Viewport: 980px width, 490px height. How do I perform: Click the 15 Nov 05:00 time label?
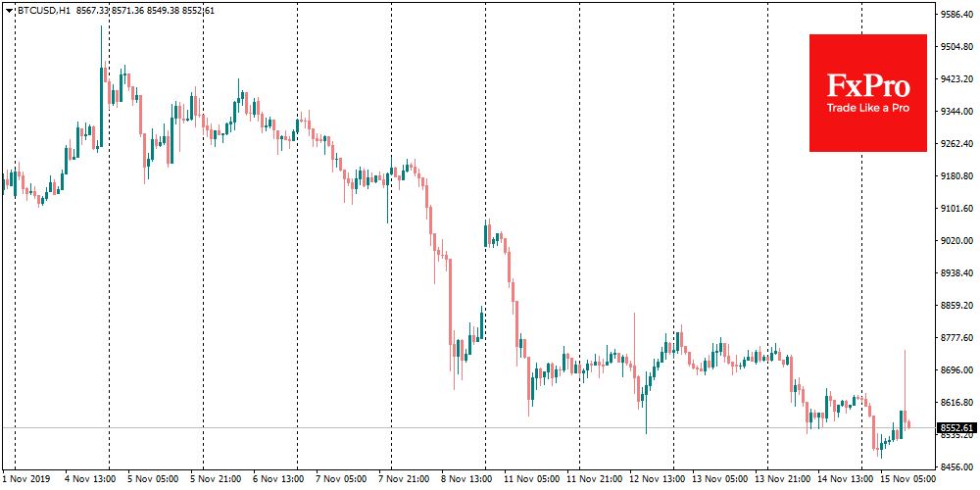pos(908,479)
